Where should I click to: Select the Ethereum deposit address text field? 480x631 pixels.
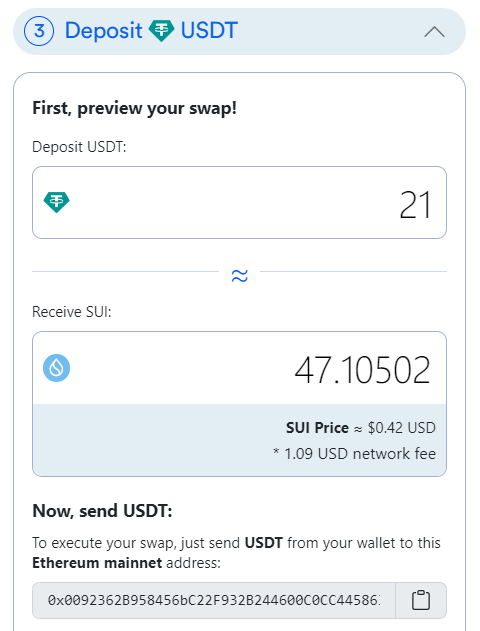(x=214, y=600)
